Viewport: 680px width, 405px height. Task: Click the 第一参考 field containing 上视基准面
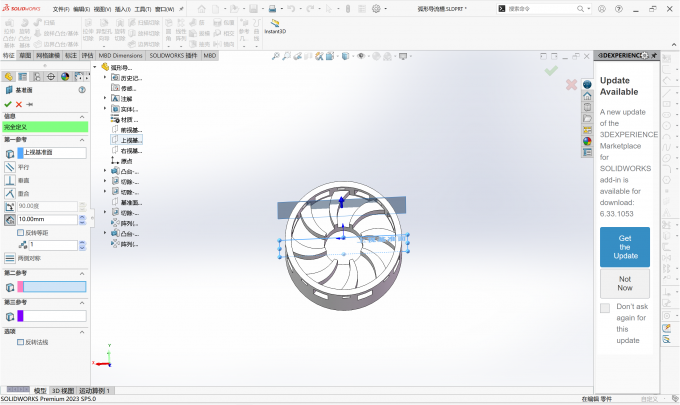click(52, 153)
